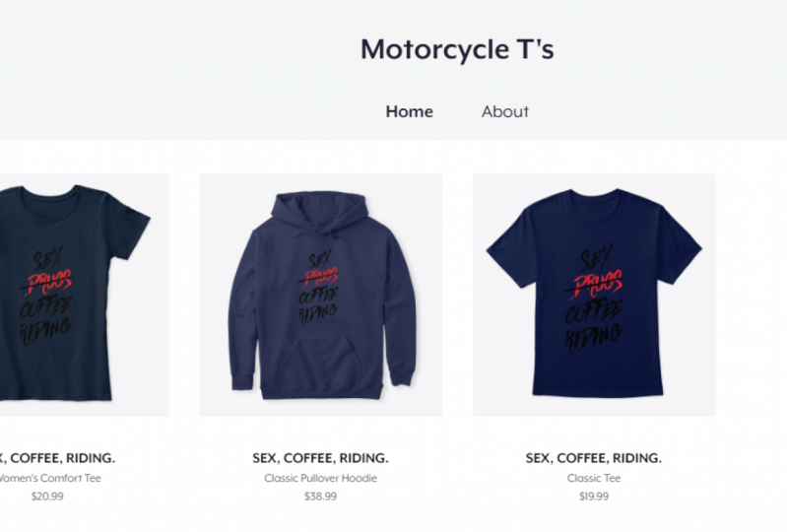Click the graphic print on the Women's Tee

coord(46,296)
